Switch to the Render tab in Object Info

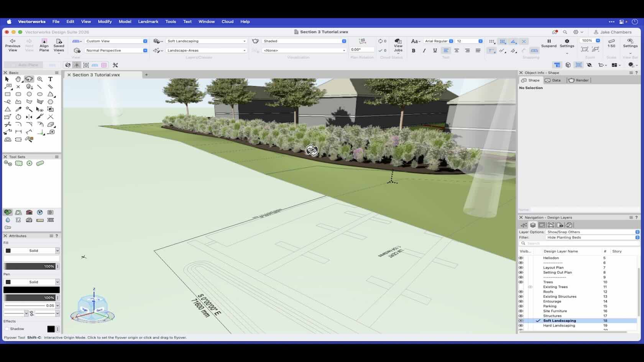579,80
